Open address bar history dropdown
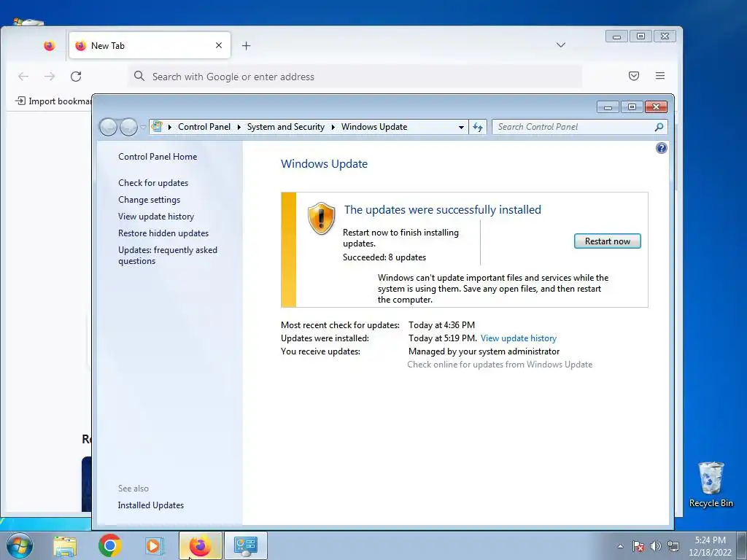This screenshot has height=560, width=747. [461, 127]
